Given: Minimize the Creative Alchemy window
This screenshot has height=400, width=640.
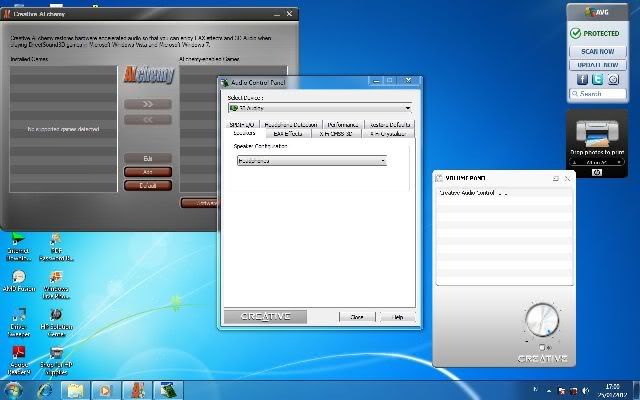Looking at the screenshot, I should [x=277, y=14].
